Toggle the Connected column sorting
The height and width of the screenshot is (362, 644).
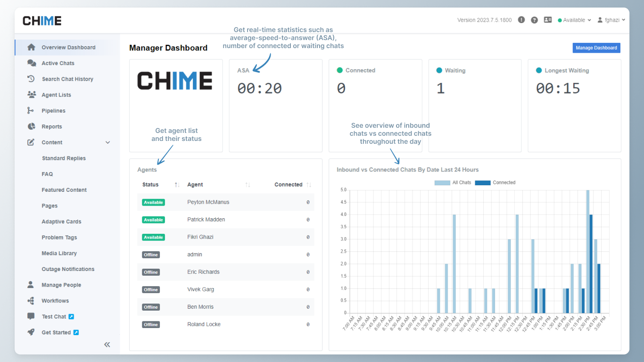click(x=309, y=184)
